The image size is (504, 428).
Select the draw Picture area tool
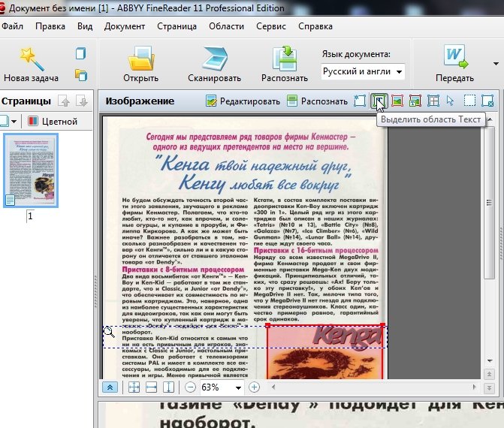397,101
